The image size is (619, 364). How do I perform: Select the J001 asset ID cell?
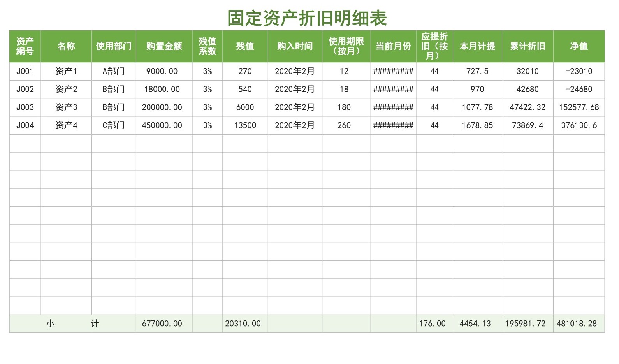tap(25, 71)
